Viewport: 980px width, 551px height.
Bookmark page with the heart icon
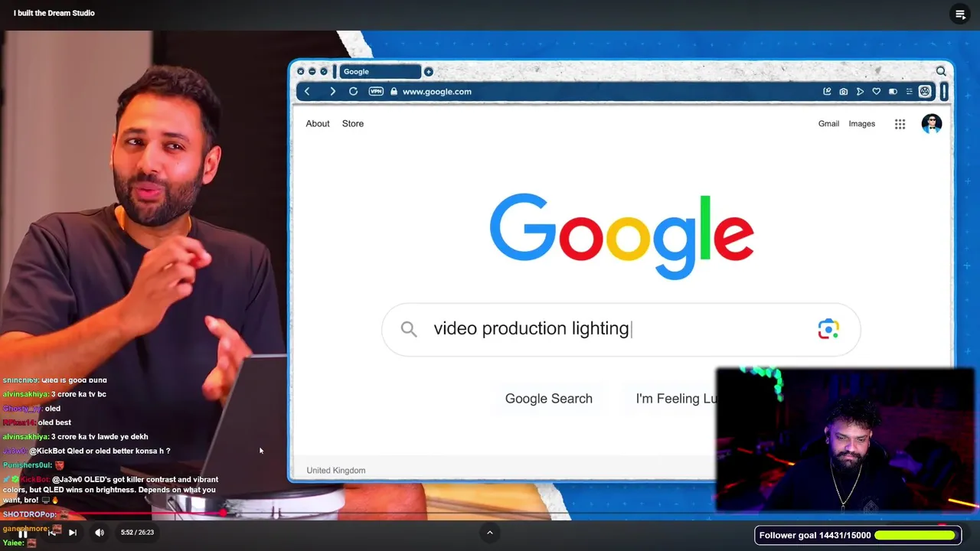tap(877, 92)
